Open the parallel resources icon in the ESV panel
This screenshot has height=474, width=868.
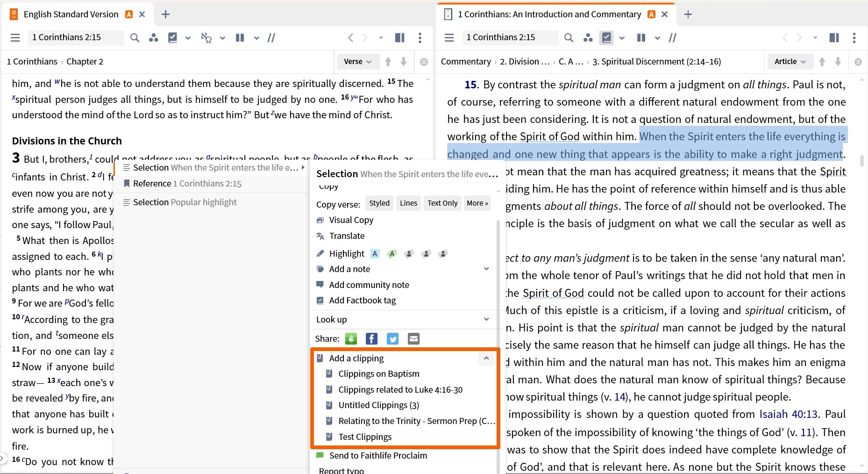click(153, 38)
